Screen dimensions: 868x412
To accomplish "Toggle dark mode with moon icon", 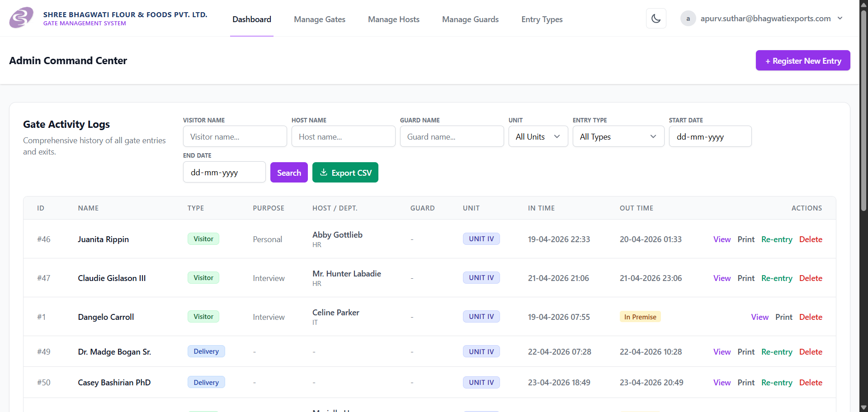I will click(656, 19).
